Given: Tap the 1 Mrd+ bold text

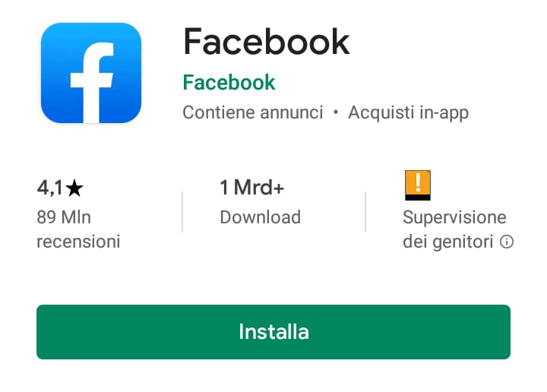Looking at the screenshot, I should pos(252,188).
